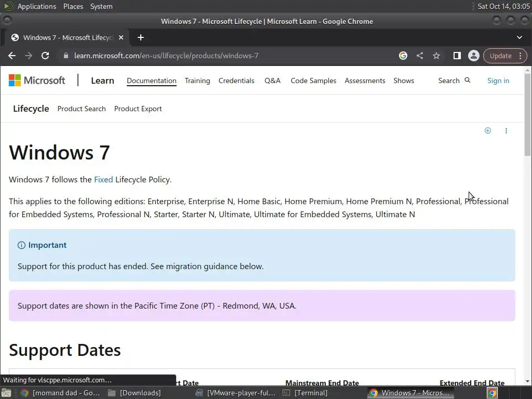This screenshot has height=399, width=532.
Task: Click the Update button in Chrome
Action: tap(500, 56)
